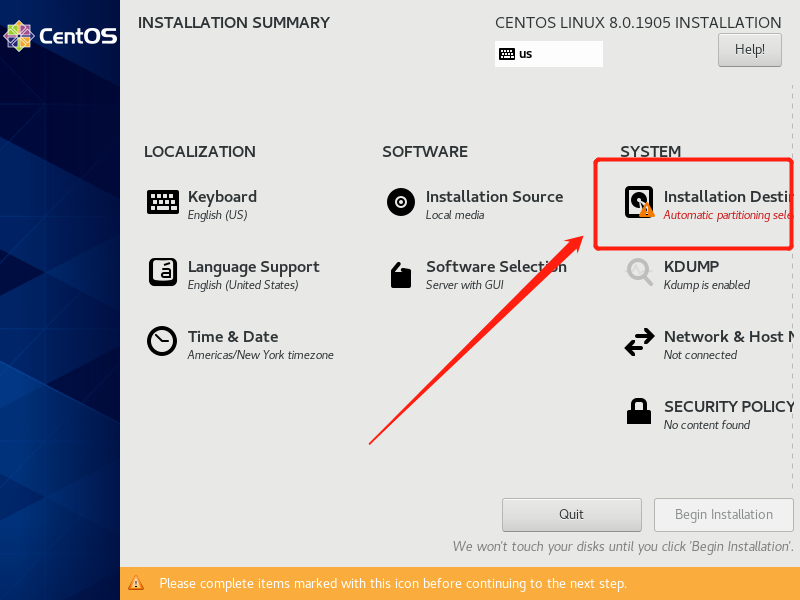Click red 'Automatic partitioning' warning text

pyautogui.click(x=729, y=215)
